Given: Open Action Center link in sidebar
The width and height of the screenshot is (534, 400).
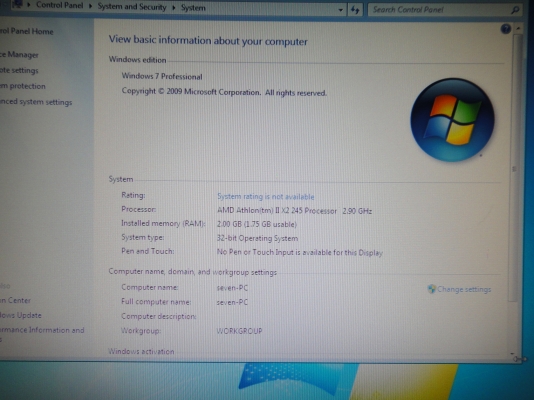Looking at the screenshot, I should [15, 300].
